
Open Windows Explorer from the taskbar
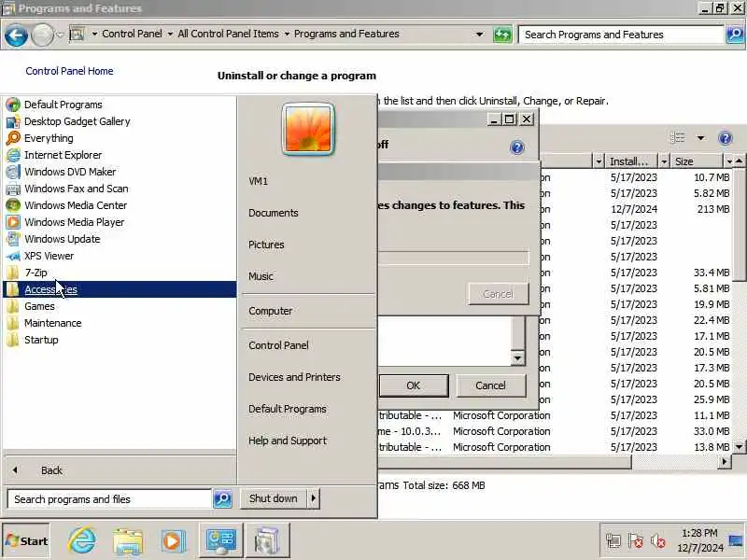(128, 541)
